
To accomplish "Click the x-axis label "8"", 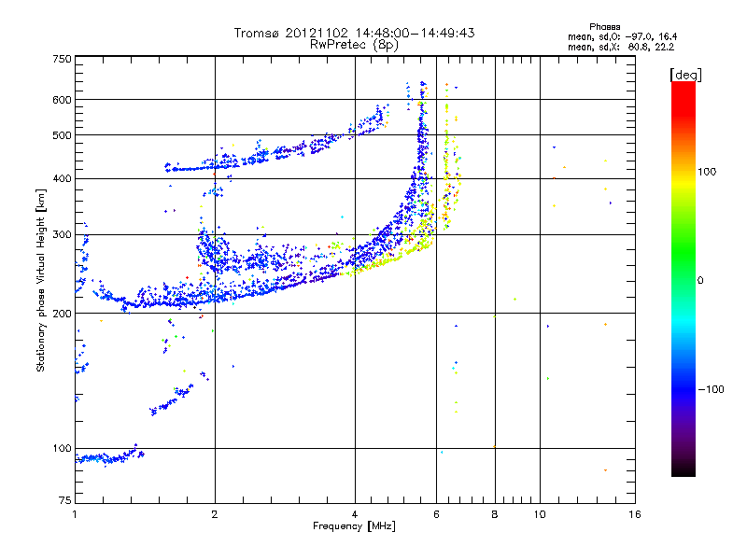I will pyautogui.click(x=495, y=514).
